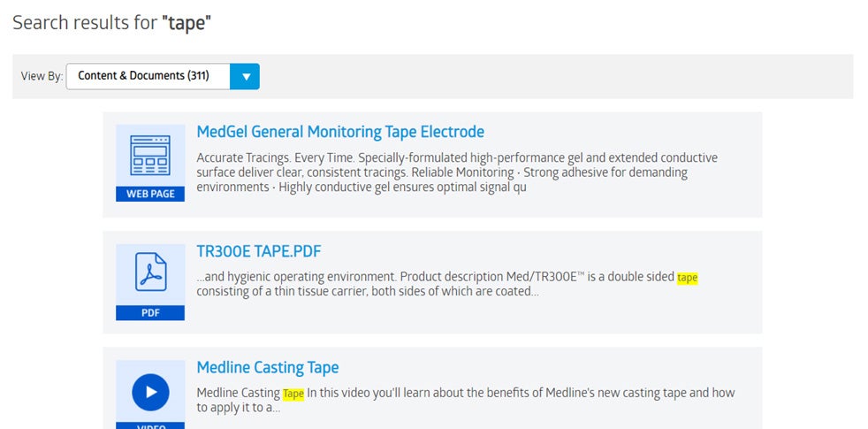
Task: Open MedGel General Monitoring Tape Electrode link
Action: point(340,132)
